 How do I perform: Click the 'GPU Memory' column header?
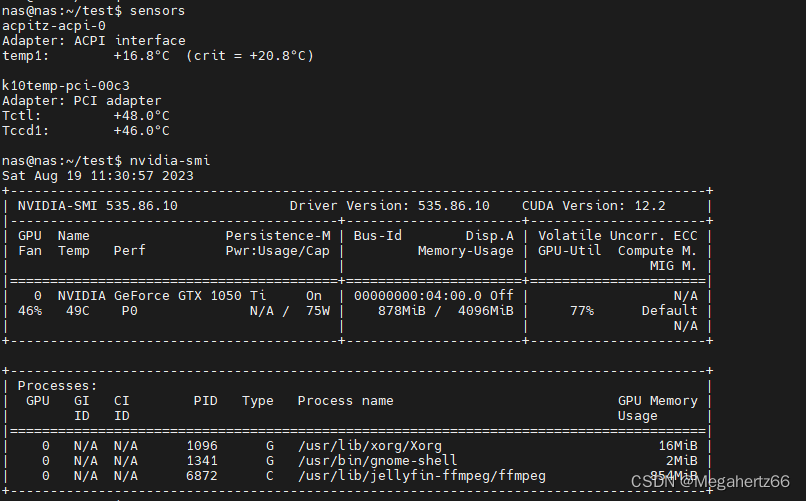(x=657, y=401)
